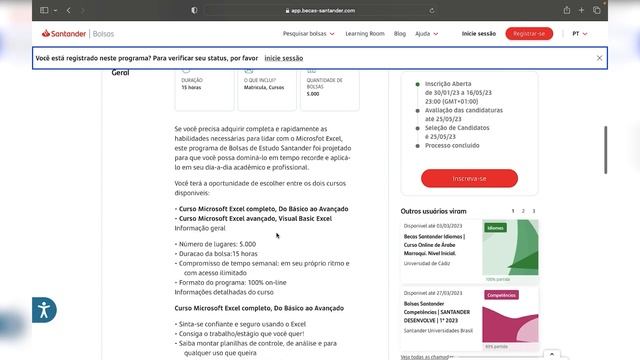Image resolution: width=640 pixels, height=360 pixels.
Task: Reload page with the refresh icon
Action: click(431, 11)
